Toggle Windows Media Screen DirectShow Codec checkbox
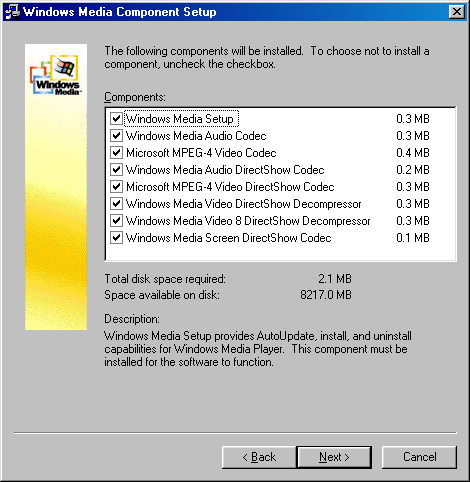The width and height of the screenshot is (470, 482). pyautogui.click(x=116, y=238)
